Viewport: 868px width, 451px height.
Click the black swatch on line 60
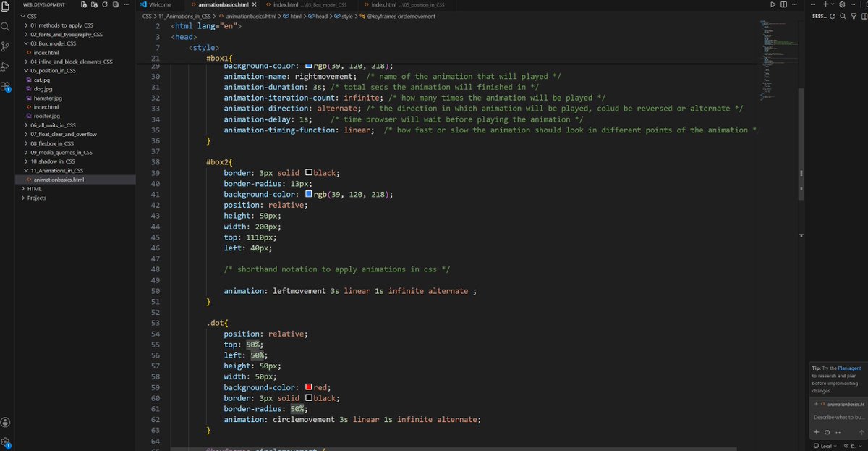click(x=309, y=398)
